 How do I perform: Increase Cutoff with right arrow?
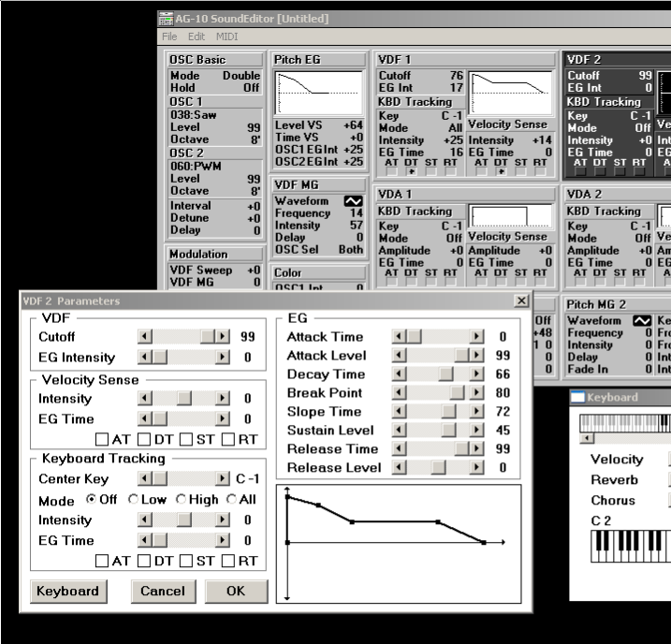pos(222,336)
